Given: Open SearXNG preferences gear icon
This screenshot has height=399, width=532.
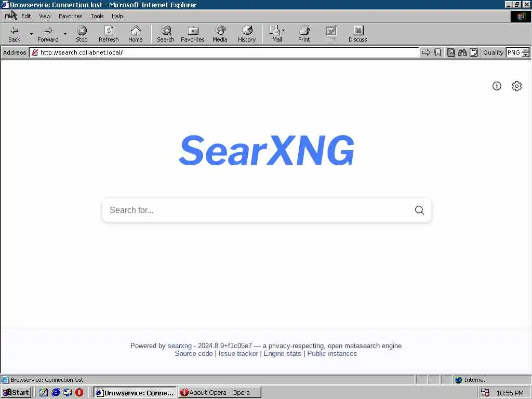Looking at the screenshot, I should click(516, 86).
